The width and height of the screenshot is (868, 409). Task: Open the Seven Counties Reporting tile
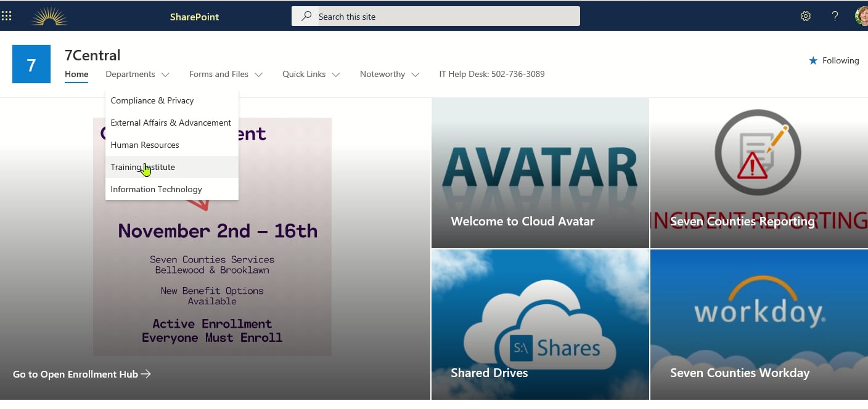click(759, 173)
